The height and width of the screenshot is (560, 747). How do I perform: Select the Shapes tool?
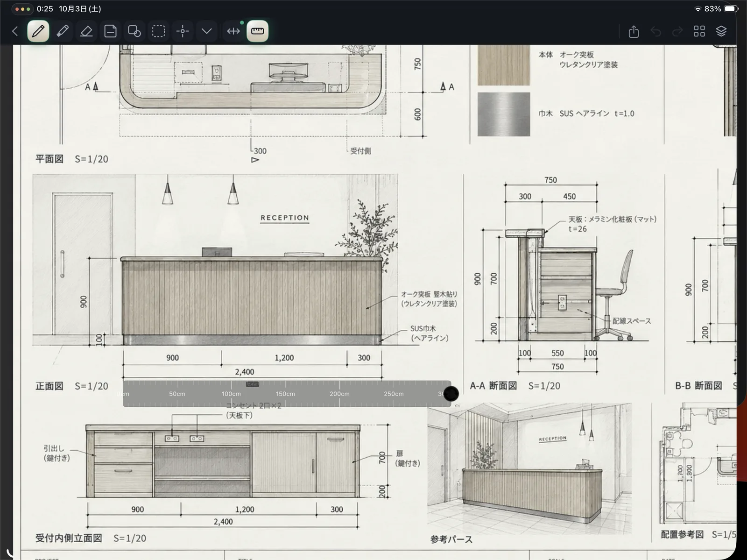134,31
